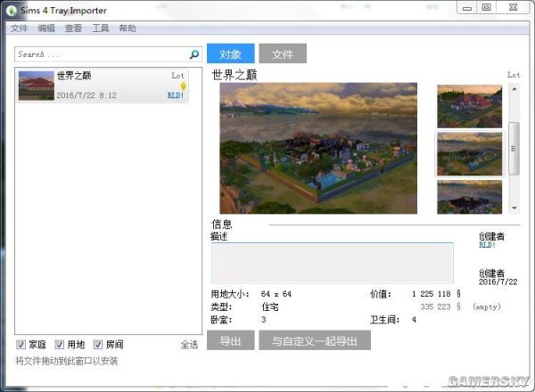
Task: Switch to the gray 文件 tab
Action: click(x=283, y=53)
